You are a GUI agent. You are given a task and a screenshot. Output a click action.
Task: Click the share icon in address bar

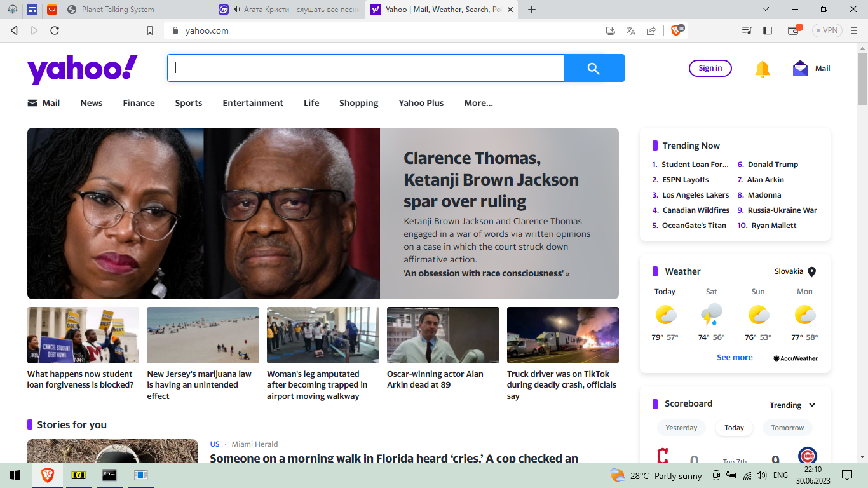click(x=651, y=30)
